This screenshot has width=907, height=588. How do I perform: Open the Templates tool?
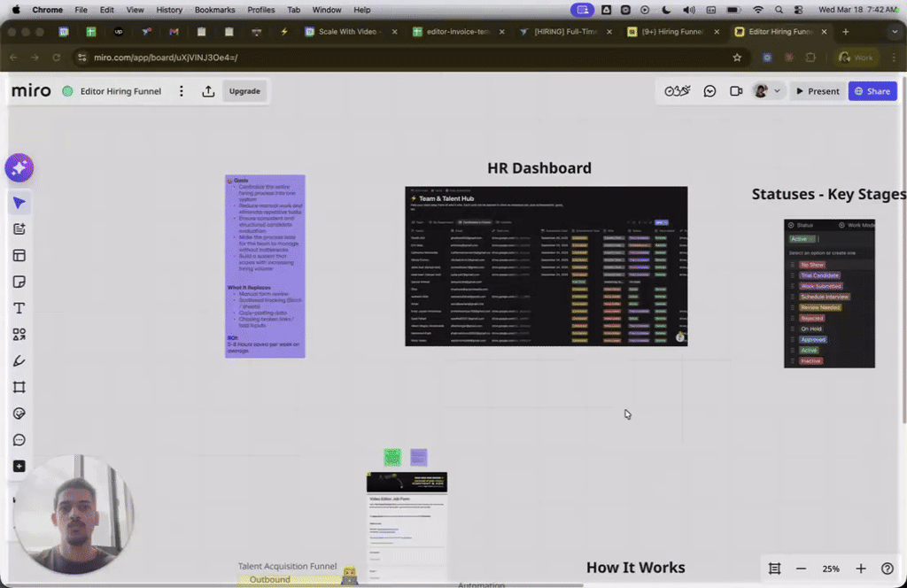pyautogui.click(x=19, y=256)
